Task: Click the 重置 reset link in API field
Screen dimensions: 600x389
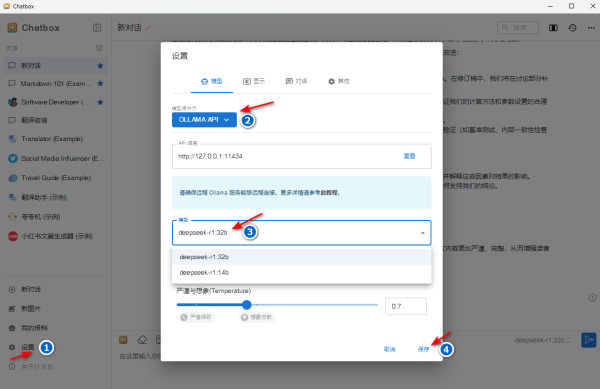Action: [409, 156]
